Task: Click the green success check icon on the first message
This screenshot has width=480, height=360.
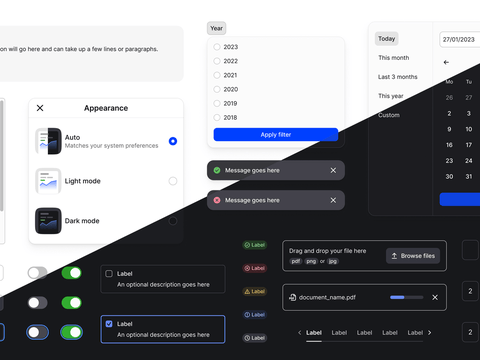Action: pos(217,170)
